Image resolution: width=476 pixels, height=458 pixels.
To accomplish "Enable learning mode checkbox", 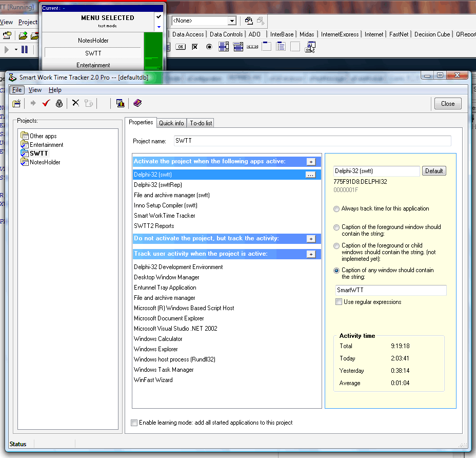I will pyautogui.click(x=134, y=423).
